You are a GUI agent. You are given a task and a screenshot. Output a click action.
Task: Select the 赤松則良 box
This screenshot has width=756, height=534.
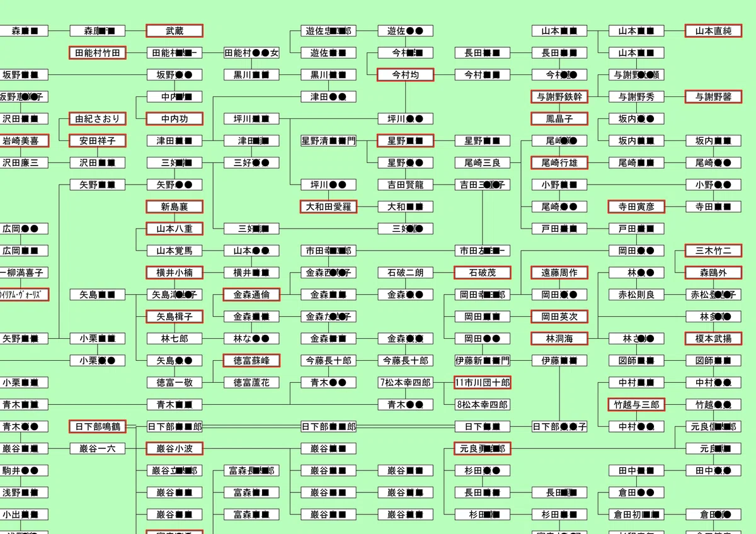coord(636,295)
